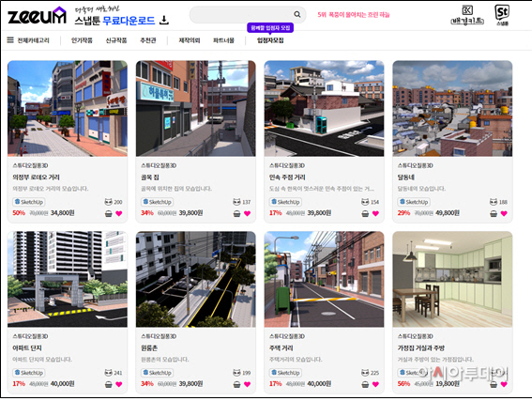
Task: Like the 의정부 로데오 거리 item
Action: (119, 213)
